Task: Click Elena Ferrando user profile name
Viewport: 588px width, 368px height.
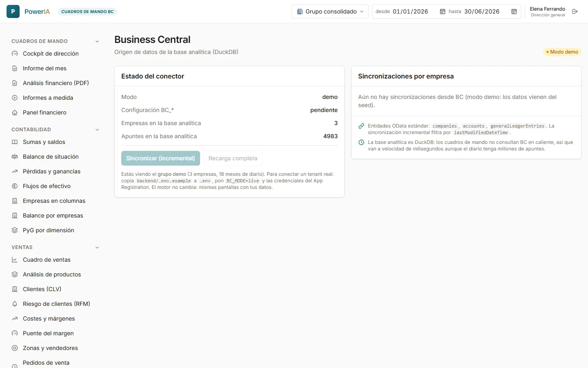Action: coord(548,9)
